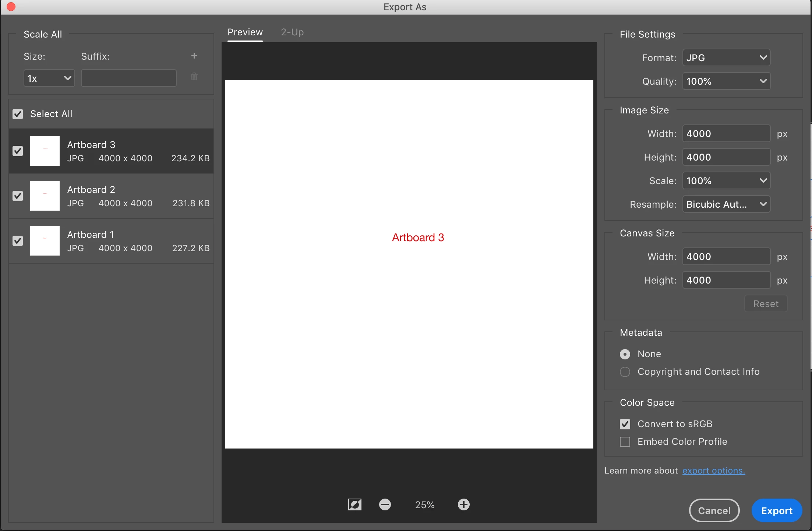Toggle the matte background preview icon

pos(354,504)
